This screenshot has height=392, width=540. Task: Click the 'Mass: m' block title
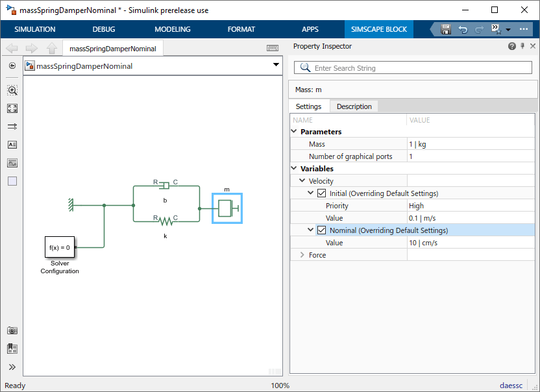(x=308, y=90)
